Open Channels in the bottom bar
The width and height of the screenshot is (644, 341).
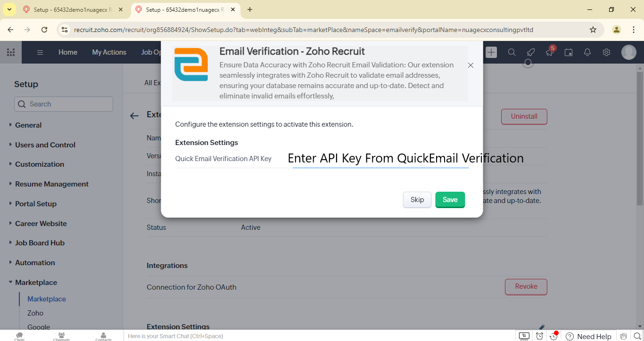click(61, 336)
